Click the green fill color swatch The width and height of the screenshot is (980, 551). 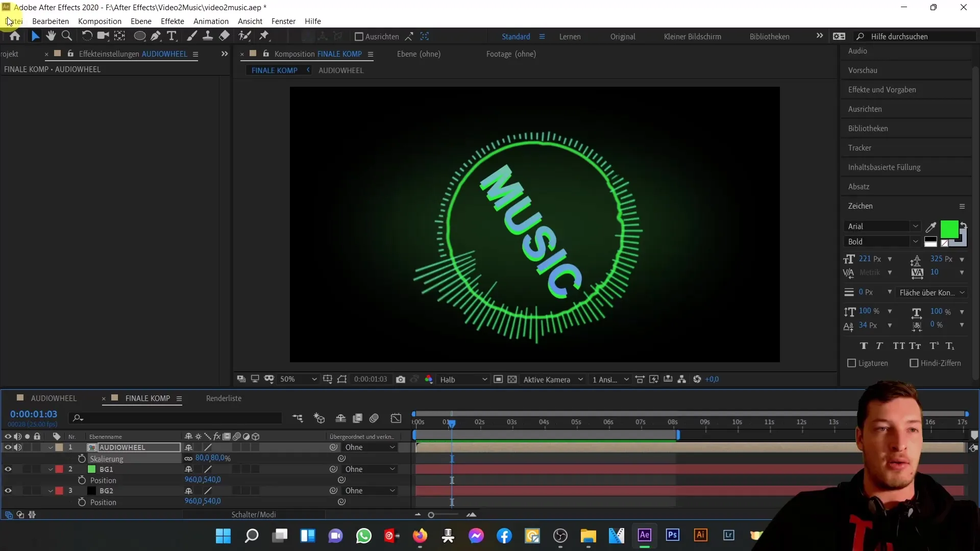pyautogui.click(x=949, y=230)
